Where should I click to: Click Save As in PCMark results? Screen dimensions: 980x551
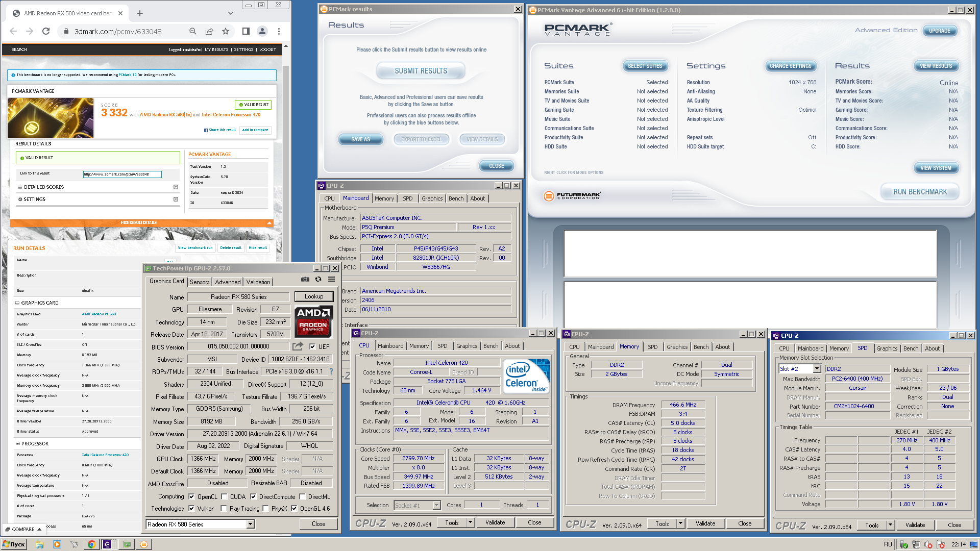(x=360, y=139)
